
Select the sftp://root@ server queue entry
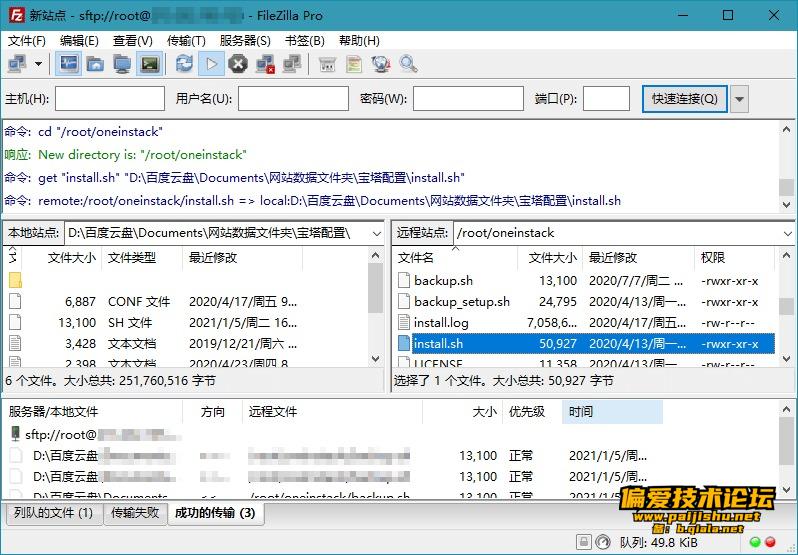97,434
